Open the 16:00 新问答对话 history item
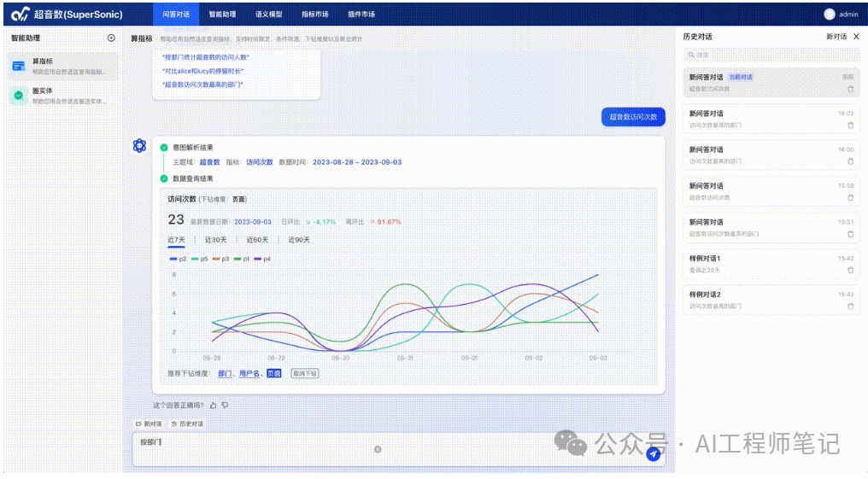Screen dimensions: 868x479 771,155
